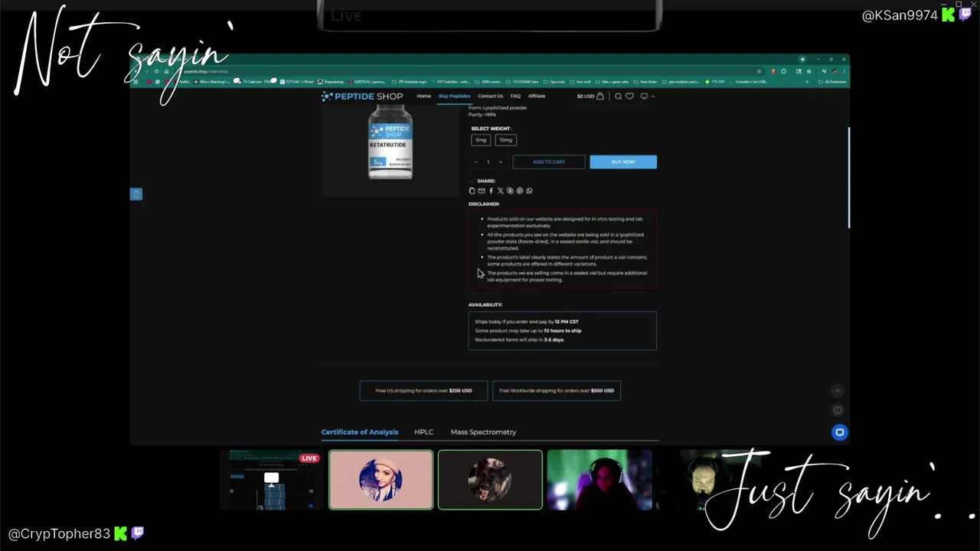Open the site search magnifier
The width and height of the screenshot is (980, 551).
618,96
